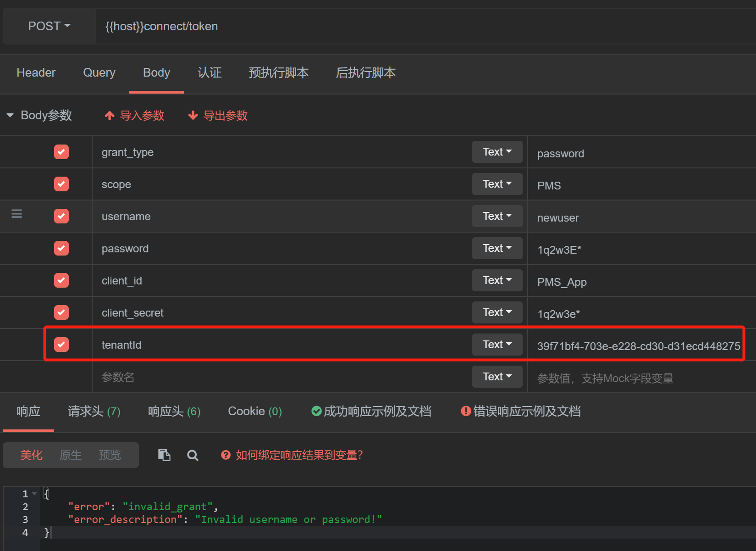Click the 预览 view button
Image resolution: width=756 pixels, height=551 pixels.
pos(109,455)
